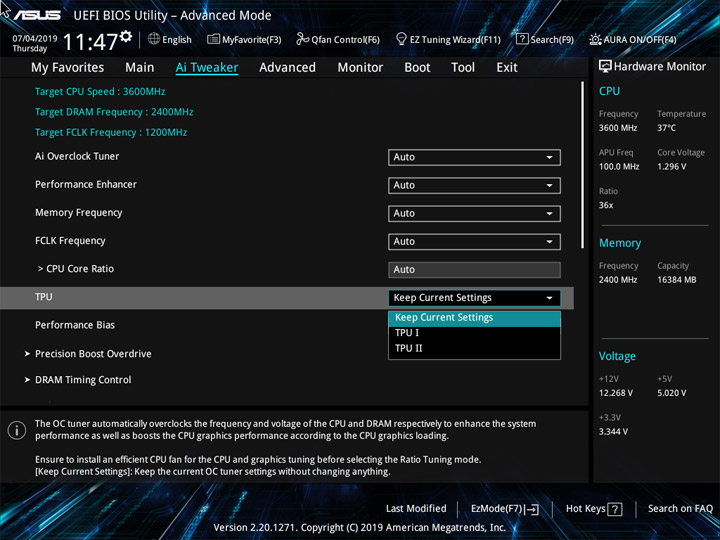
Task: Click Last Modified button
Action: click(x=416, y=508)
